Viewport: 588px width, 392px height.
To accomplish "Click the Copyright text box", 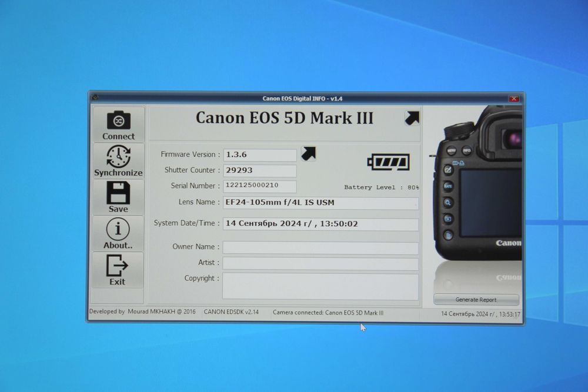I will (x=320, y=287).
